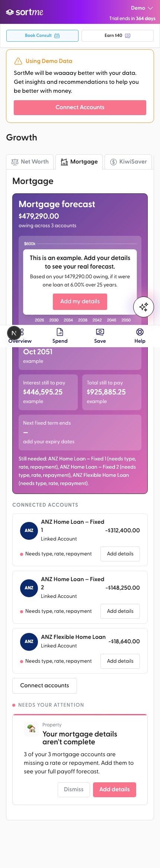Click the Connect accounts outlined button
The image size is (160, 868).
point(45,685)
